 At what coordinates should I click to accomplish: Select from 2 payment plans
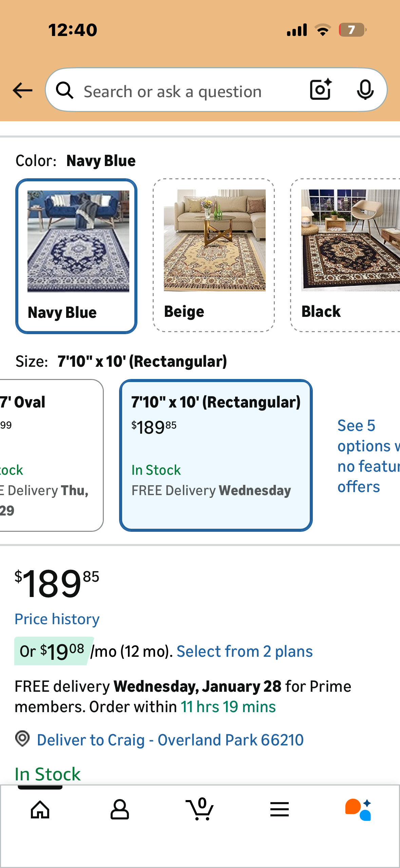pyautogui.click(x=245, y=650)
